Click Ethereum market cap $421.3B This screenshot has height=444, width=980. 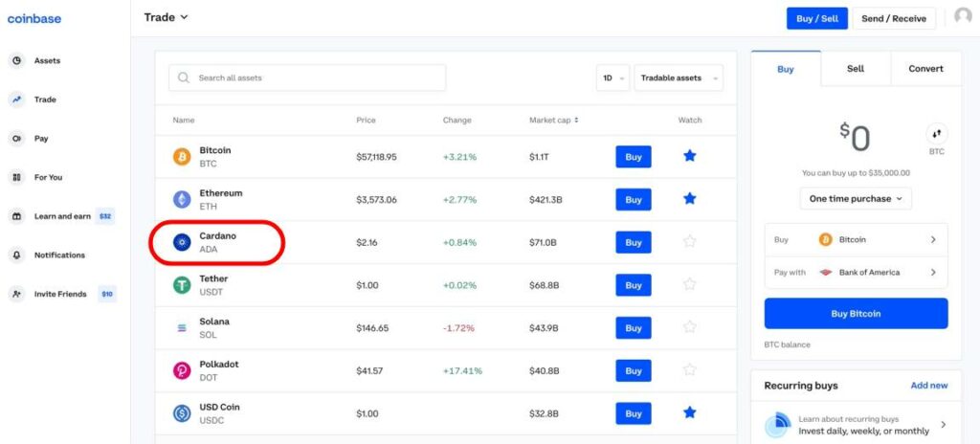[546, 199]
